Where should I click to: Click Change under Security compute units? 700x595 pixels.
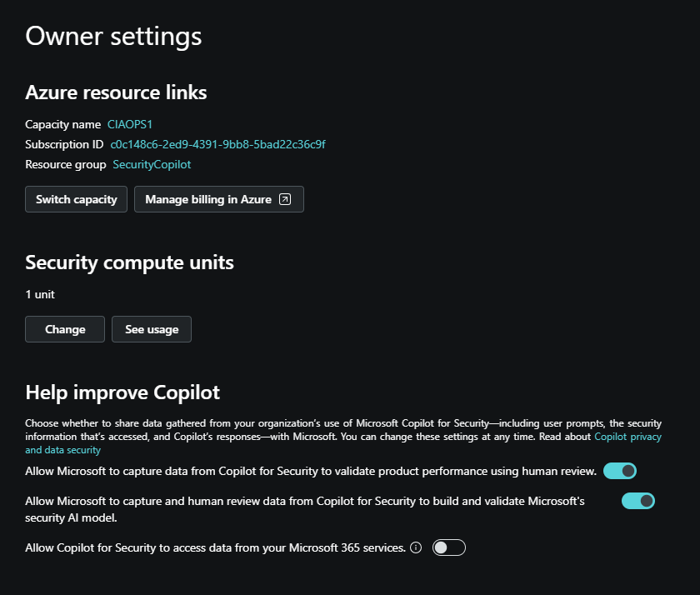pos(65,329)
